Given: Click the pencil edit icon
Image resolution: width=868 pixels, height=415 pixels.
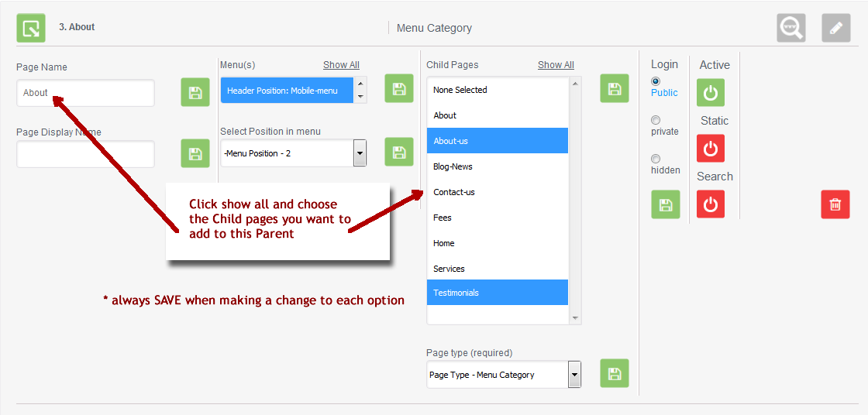Looking at the screenshot, I should click(x=835, y=28).
